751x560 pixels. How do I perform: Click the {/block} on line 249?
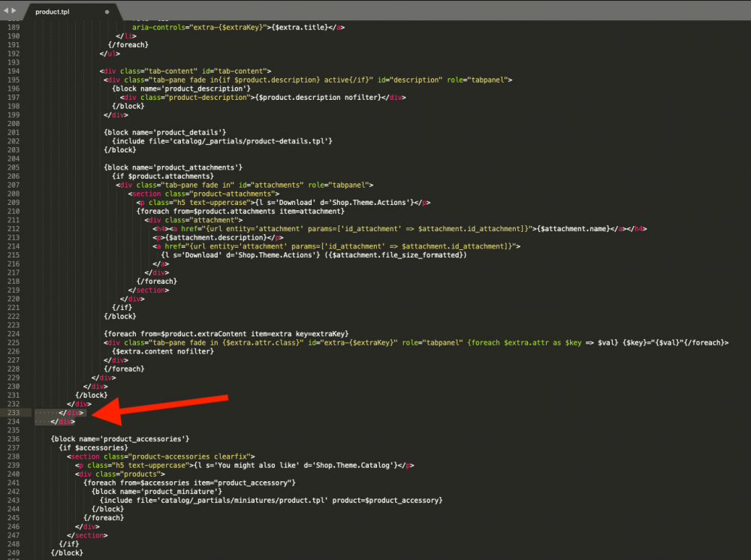67,552
